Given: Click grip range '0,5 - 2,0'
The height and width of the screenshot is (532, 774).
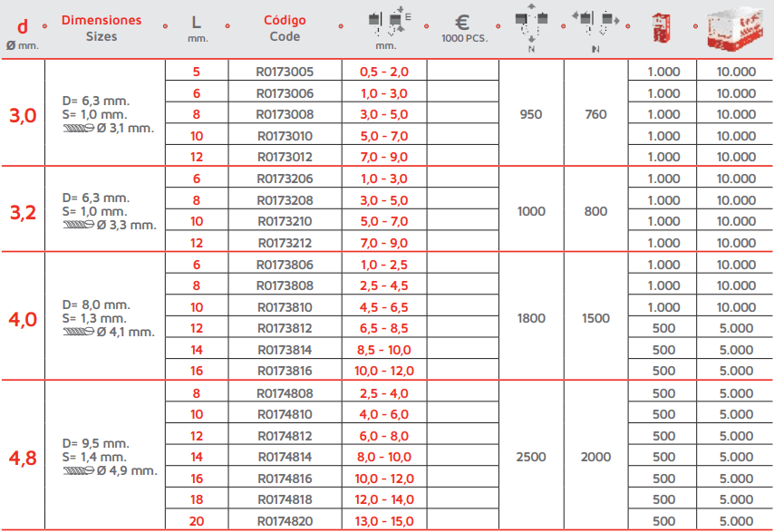Looking at the screenshot, I should [384, 72].
